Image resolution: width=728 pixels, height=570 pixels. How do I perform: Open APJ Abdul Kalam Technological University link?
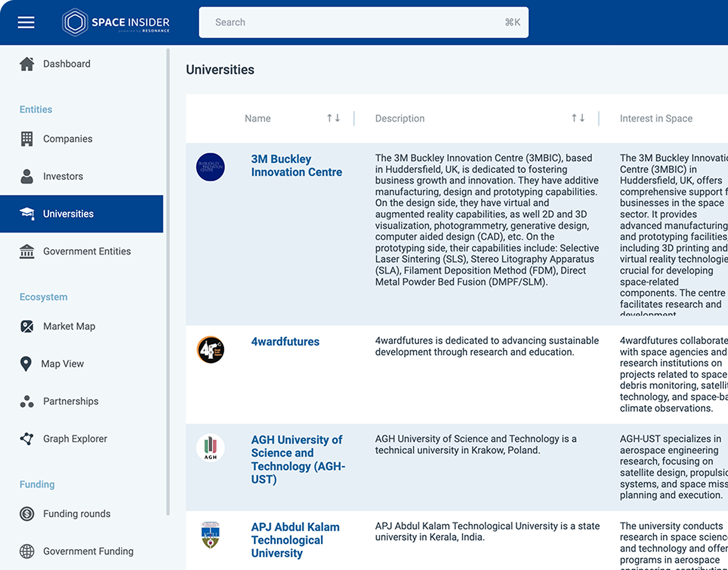pos(295,540)
